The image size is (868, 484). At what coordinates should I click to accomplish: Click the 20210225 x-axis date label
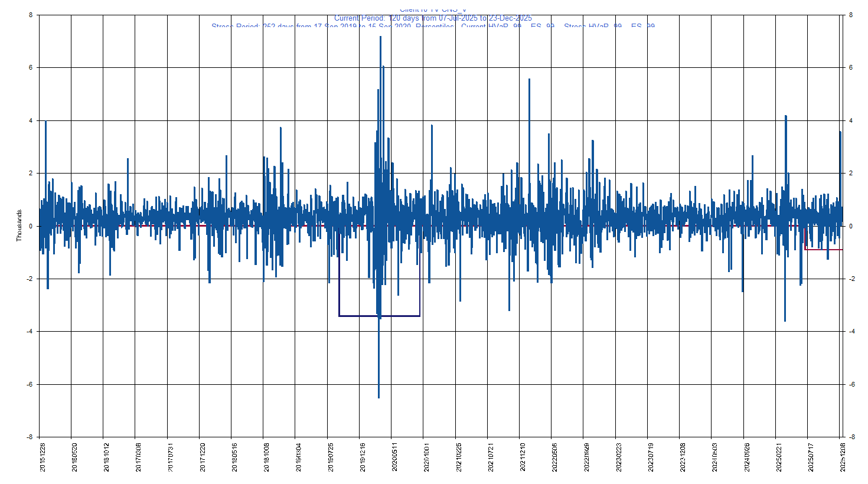coord(459,457)
